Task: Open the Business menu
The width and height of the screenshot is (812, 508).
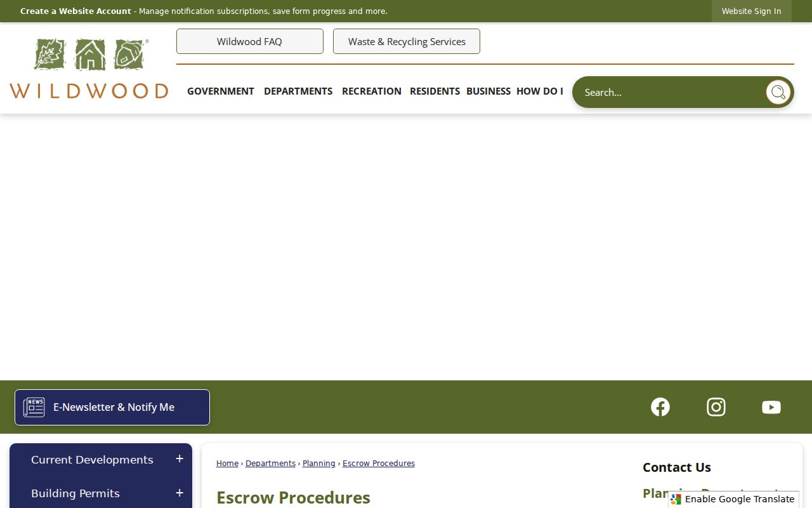Action: 488,91
